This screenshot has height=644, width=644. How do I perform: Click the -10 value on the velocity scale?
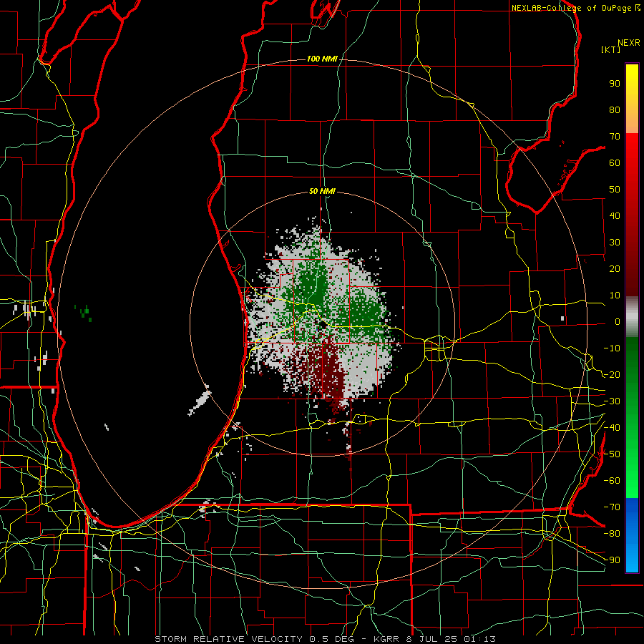pyautogui.click(x=612, y=348)
